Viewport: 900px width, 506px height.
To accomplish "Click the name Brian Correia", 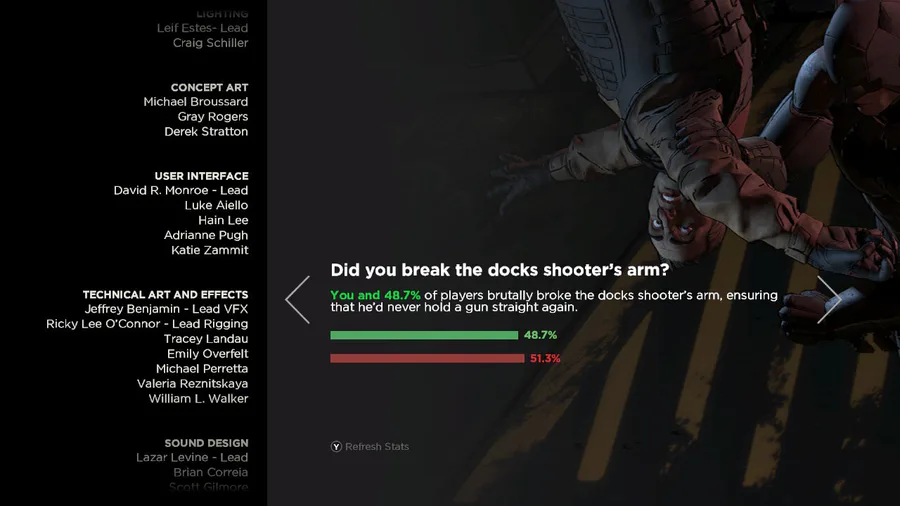I will [211, 473].
